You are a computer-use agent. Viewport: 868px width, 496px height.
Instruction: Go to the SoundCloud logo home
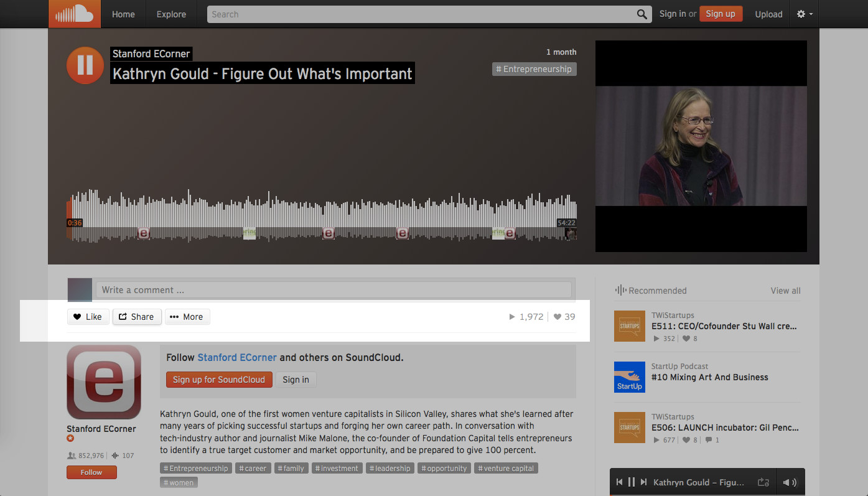75,14
